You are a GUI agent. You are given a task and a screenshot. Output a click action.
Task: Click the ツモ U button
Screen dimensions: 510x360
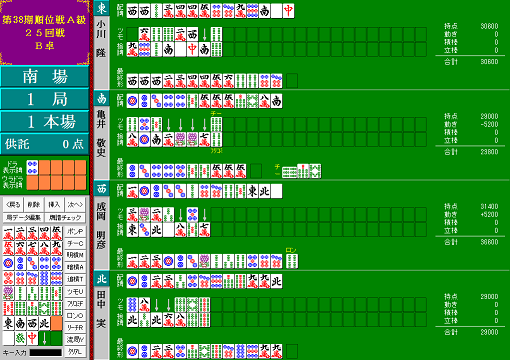[75, 291]
